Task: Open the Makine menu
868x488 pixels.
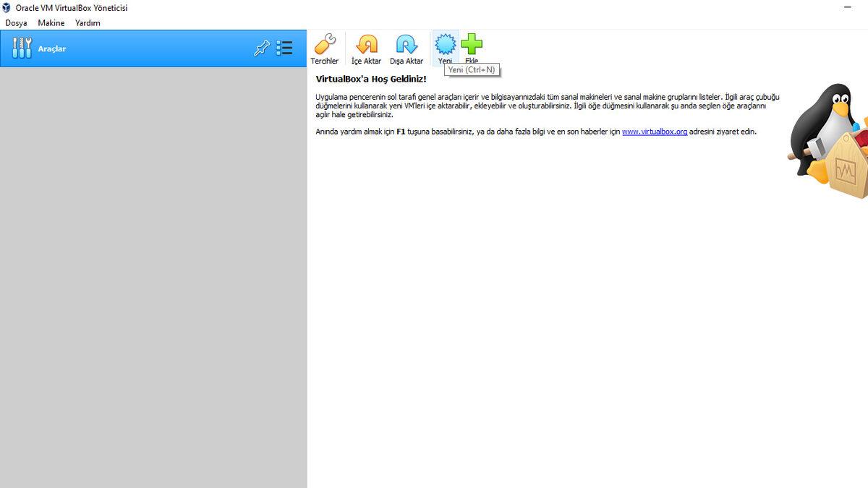Action: click(x=51, y=23)
